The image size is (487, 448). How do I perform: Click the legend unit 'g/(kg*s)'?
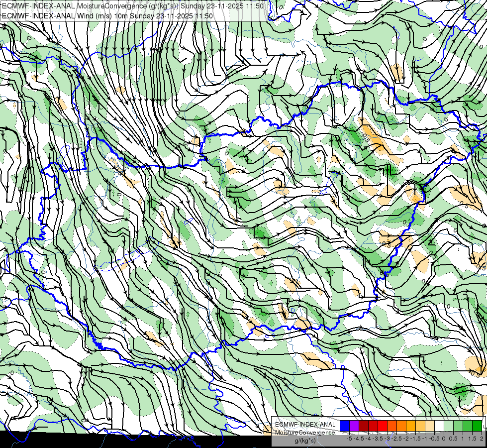pos(305,441)
